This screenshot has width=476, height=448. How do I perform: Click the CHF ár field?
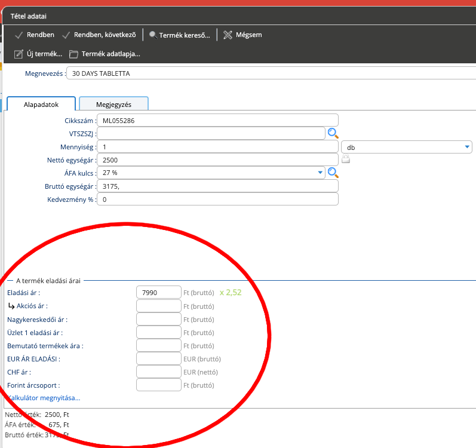159,372
